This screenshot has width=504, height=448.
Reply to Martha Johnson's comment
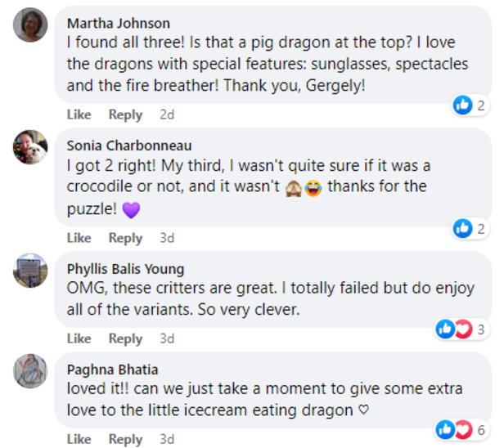coord(125,115)
